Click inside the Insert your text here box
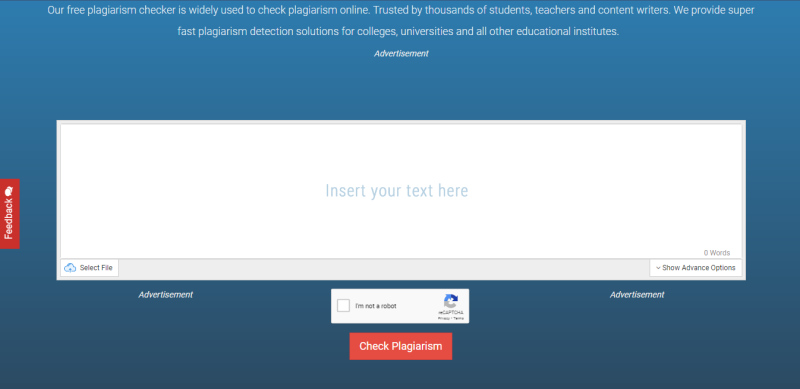Image resolution: width=800 pixels, height=389 pixels. pyautogui.click(x=401, y=191)
